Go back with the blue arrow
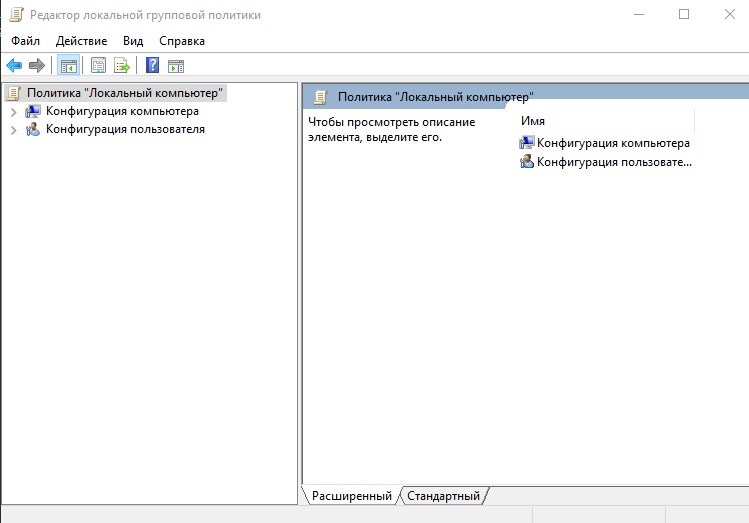Image resolution: width=749 pixels, height=523 pixels. [14, 65]
